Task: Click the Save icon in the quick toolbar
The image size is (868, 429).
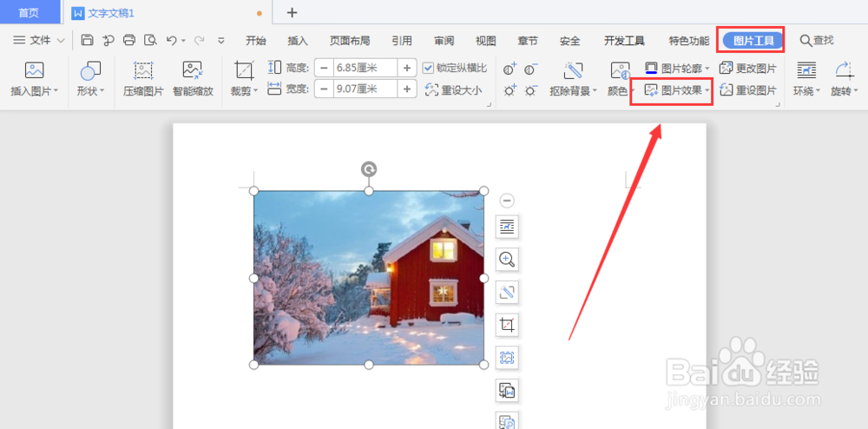Action: pos(87,40)
